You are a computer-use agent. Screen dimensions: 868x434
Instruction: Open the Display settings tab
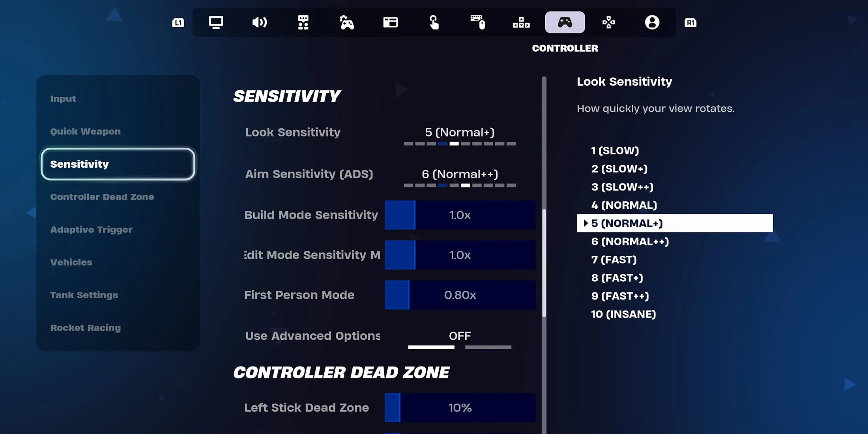click(x=216, y=22)
